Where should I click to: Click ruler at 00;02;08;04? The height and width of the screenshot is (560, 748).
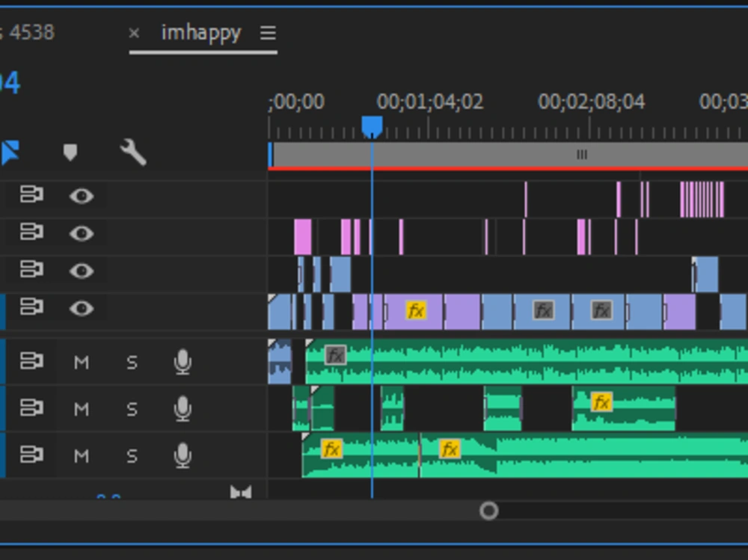pyautogui.click(x=592, y=102)
